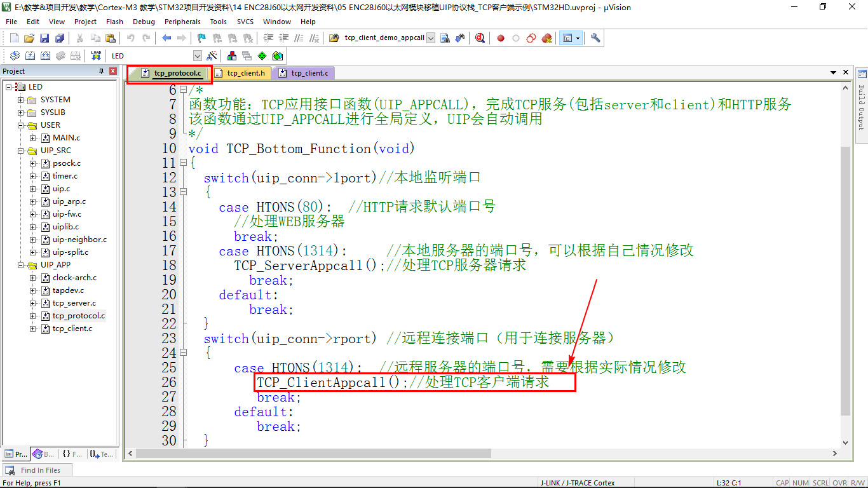The image size is (868, 488).
Task: Build the current target
Action: click(29, 55)
